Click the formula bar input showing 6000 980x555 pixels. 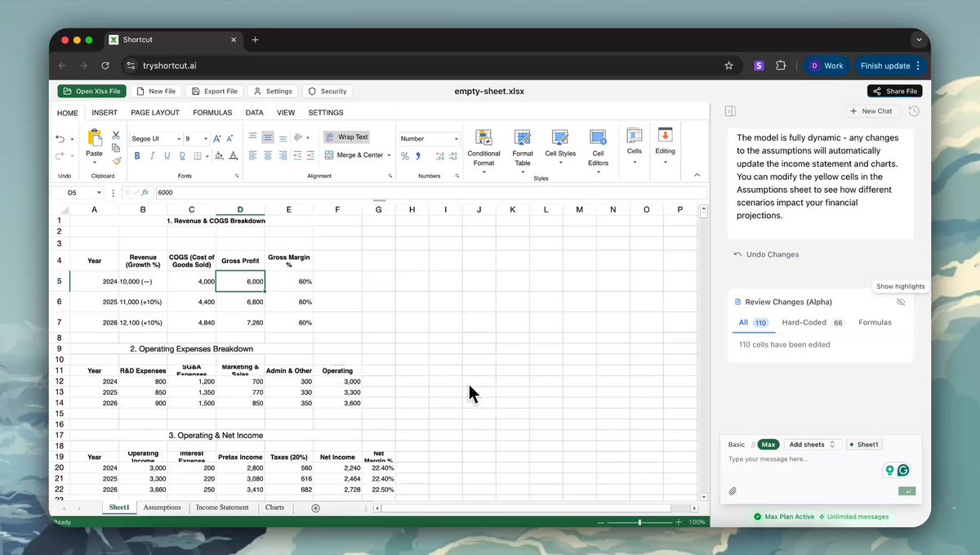pos(430,193)
